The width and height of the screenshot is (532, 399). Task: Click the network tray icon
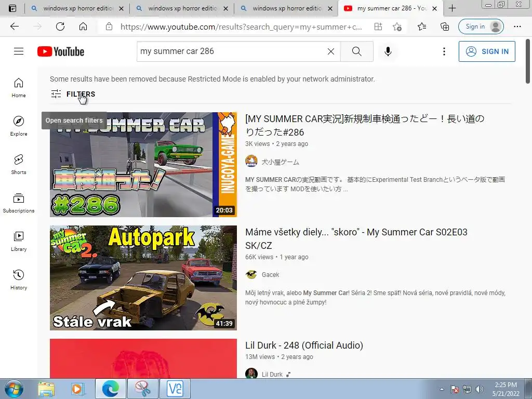[467, 389]
